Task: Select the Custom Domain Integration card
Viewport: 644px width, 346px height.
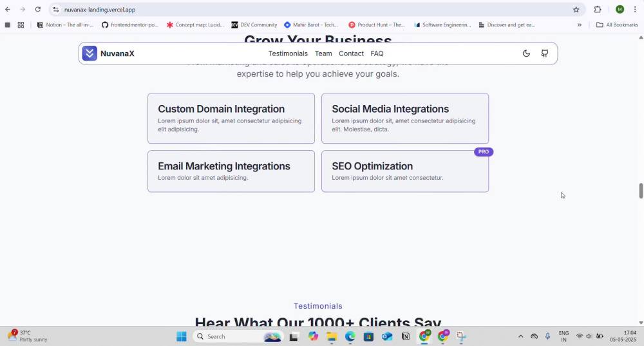Action: pyautogui.click(x=231, y=119)
